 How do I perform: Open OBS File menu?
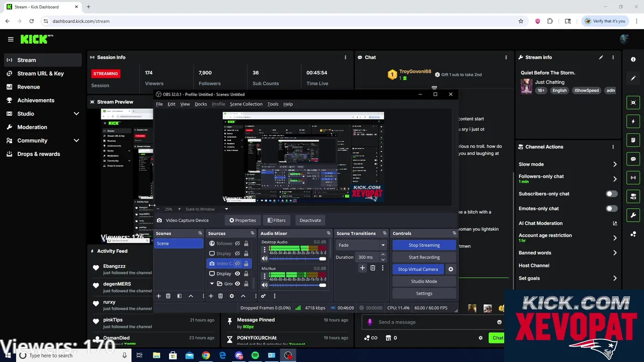pos(159,104)
